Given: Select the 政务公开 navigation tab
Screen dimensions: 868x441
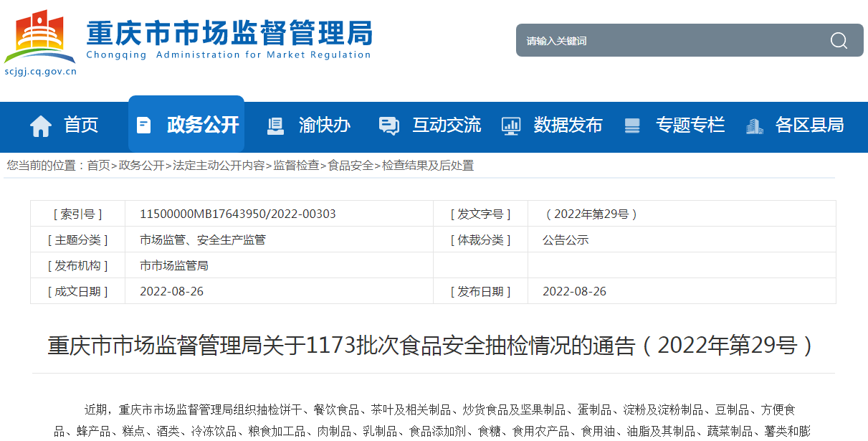Looking at the screenshot, I should pyautogui.click(x=202, y=125).
